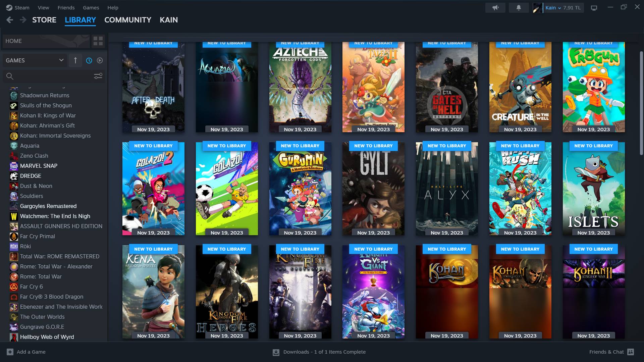Image resolution: width=644 pixels, height=362 pixels.
Task: Open the After Death cover
Action: coord(153,87)
